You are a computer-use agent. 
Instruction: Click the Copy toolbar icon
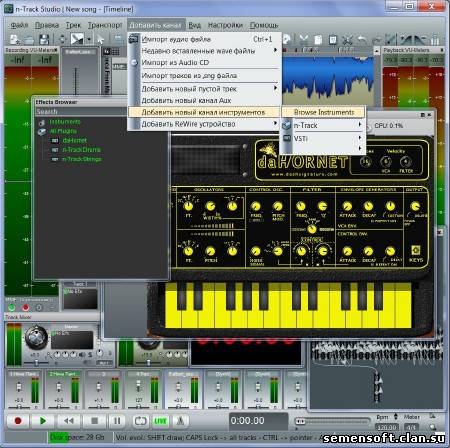point(318,40)
